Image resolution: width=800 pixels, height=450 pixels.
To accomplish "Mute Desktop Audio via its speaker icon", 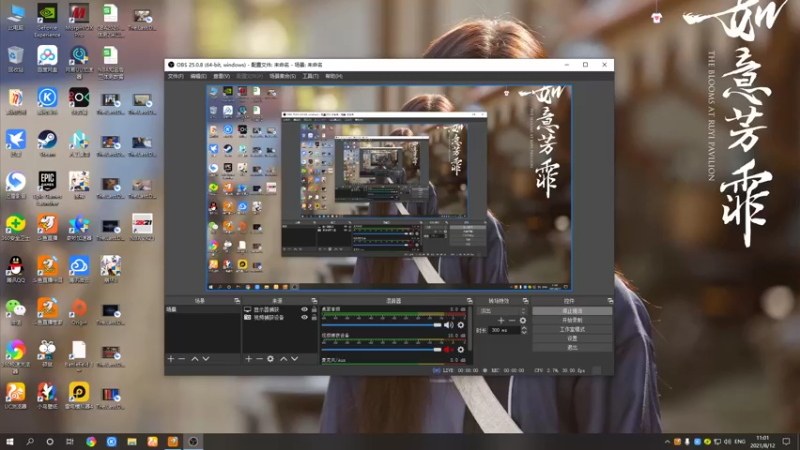I will tap(448, 325).
